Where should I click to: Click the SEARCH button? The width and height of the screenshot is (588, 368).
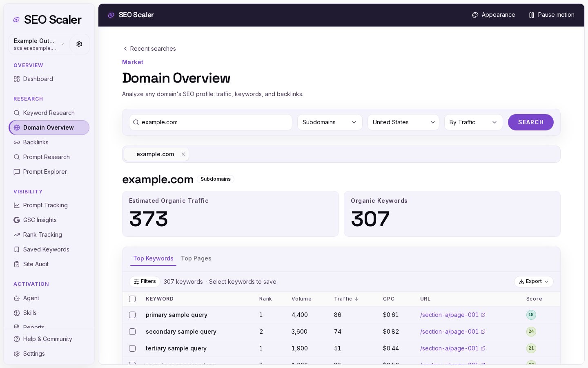[531, 122]
